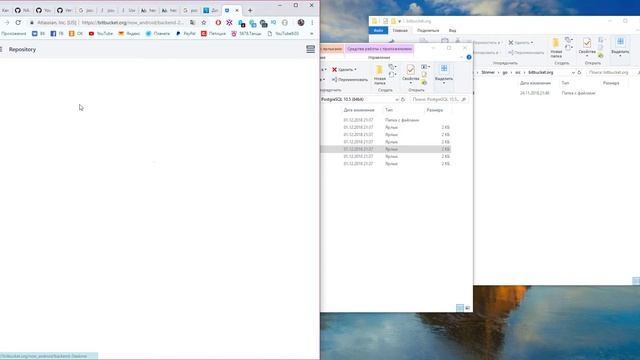This screenshot has height=360, width=640.
Task: Switch to the first GitHub tab
Action: (x=22, y=10)
